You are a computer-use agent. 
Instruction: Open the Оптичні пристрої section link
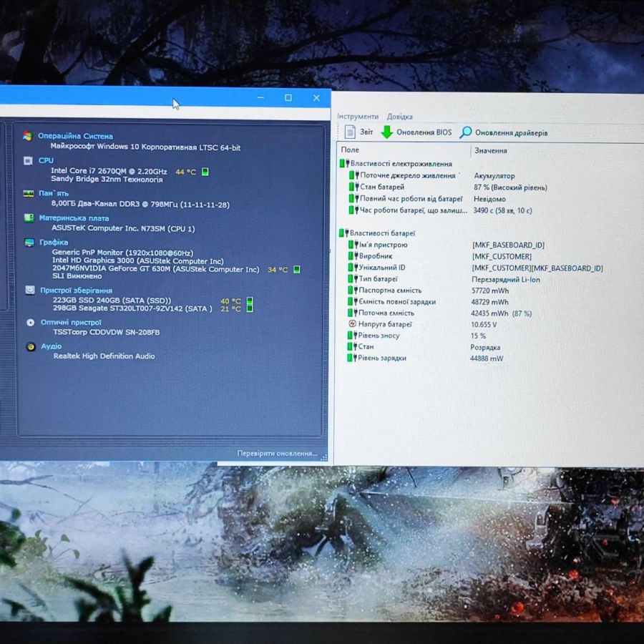(71, 322)
